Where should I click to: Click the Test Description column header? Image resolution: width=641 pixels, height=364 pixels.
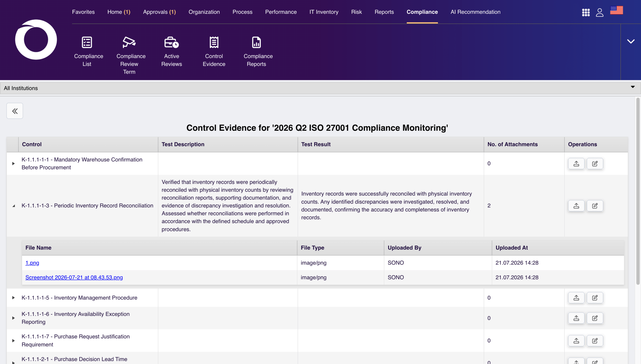pos(228,144)
